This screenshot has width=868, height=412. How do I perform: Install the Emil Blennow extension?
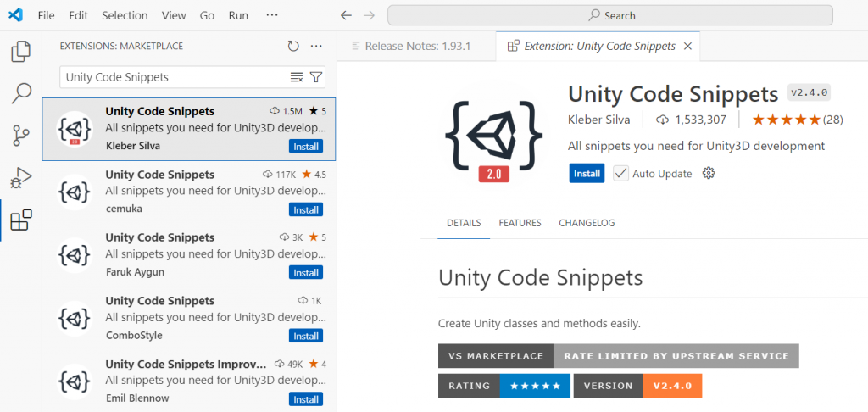pos(305,399)
